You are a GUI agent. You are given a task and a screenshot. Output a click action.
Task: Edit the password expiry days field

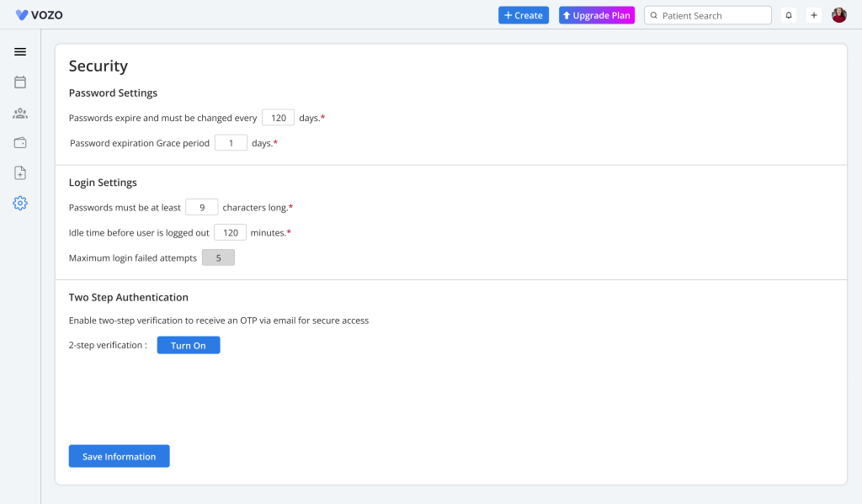(278, 118)
